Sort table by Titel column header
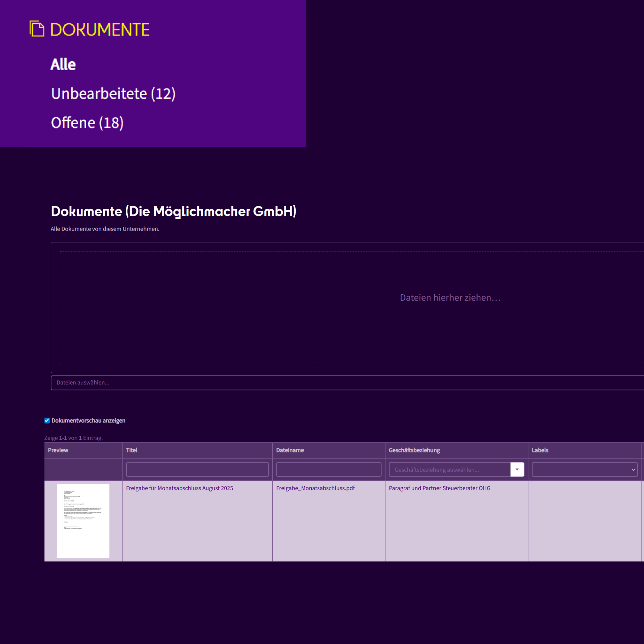The height and width of the screenshot is (644, 644). coord(132,450)
